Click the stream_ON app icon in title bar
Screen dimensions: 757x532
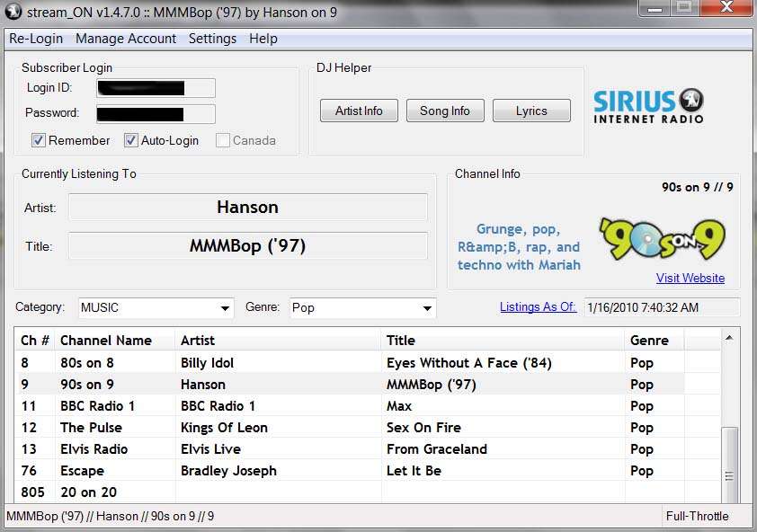(13, 12)
